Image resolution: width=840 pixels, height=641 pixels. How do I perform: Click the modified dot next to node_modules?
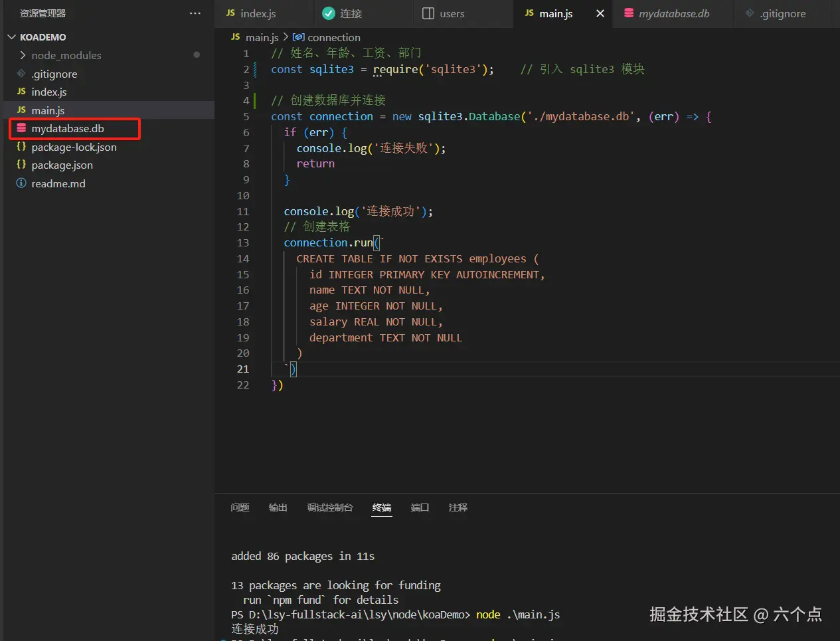point(197,54)
